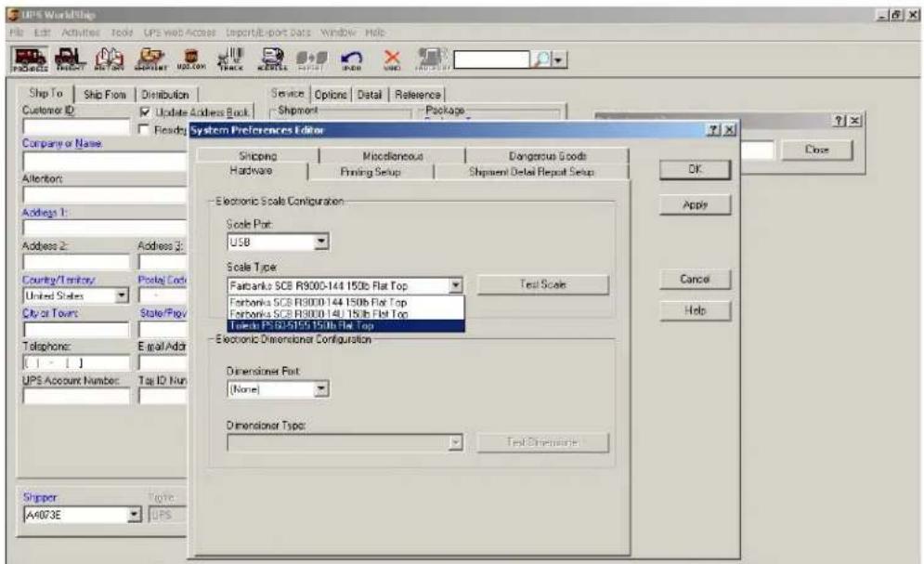The width and height of the screenshot is (924, 564).
Task: Click the Undo arrow toolbar icon
Action: pos(352,59)
